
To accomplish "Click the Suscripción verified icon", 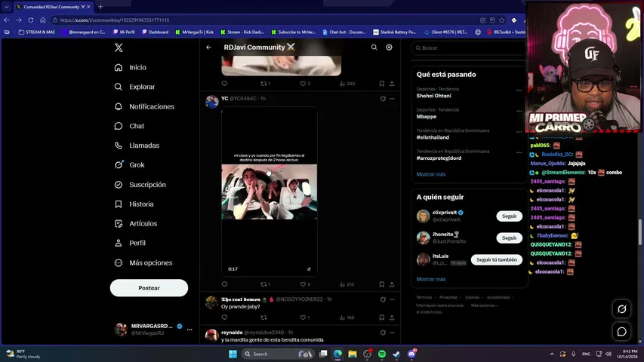I will pos(119,185).
